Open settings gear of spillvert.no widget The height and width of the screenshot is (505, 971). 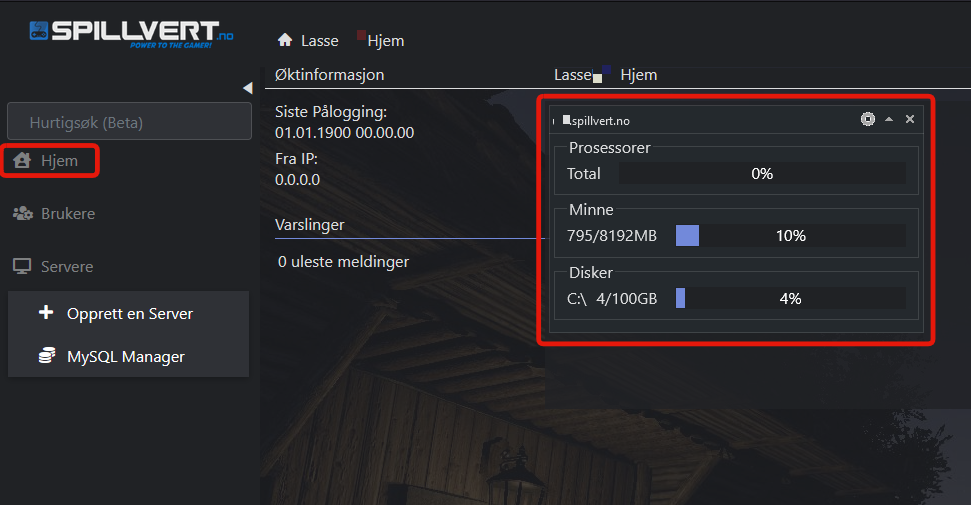(x=868, y=119)
